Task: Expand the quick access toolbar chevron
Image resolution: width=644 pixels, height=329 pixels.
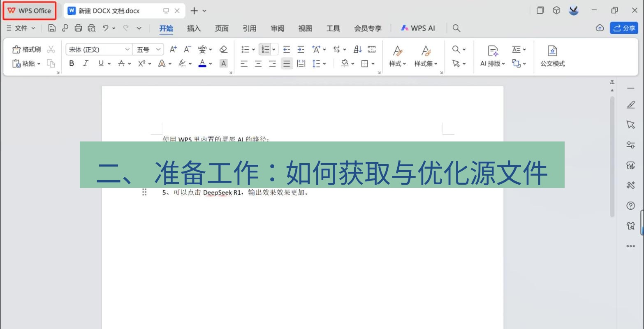Action: click(139, 28)
